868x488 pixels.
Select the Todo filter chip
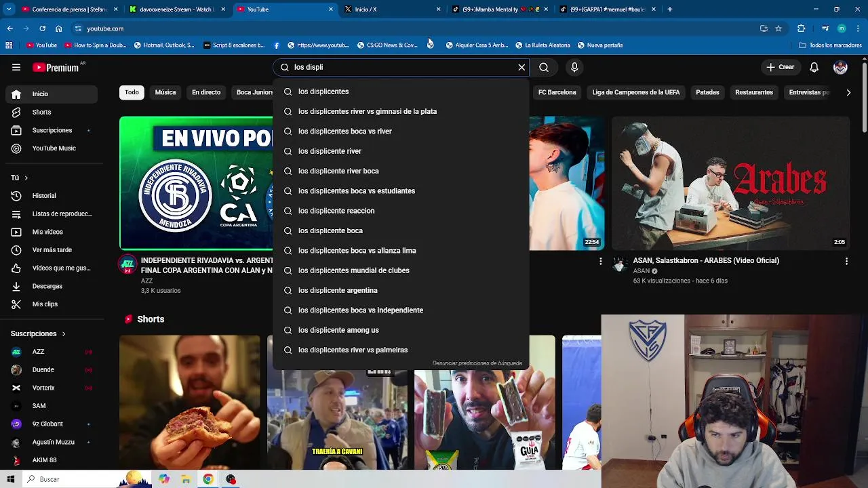click(132, 92)
